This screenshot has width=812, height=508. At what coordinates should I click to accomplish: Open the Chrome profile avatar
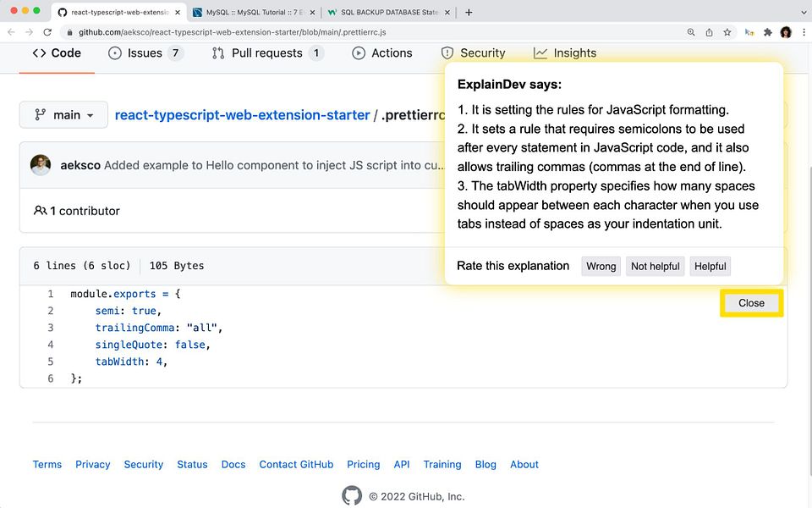click(786, 32)
